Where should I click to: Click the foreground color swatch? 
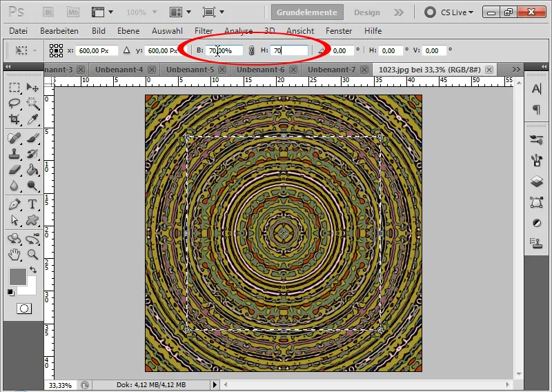pos(18,277)
